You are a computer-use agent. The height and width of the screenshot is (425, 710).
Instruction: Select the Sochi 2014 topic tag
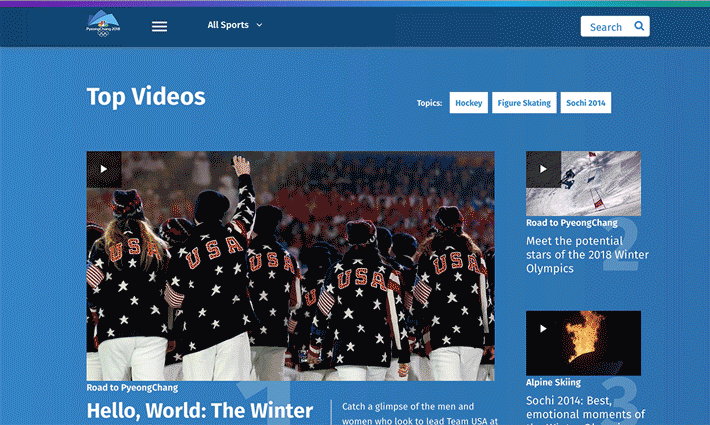point(585,103)
